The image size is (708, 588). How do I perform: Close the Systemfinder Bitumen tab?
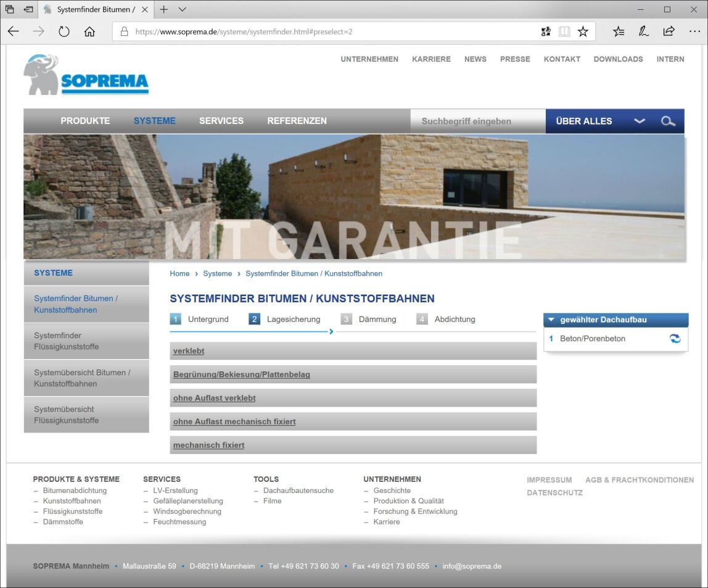pyautogui.click(x=145, y=9)
